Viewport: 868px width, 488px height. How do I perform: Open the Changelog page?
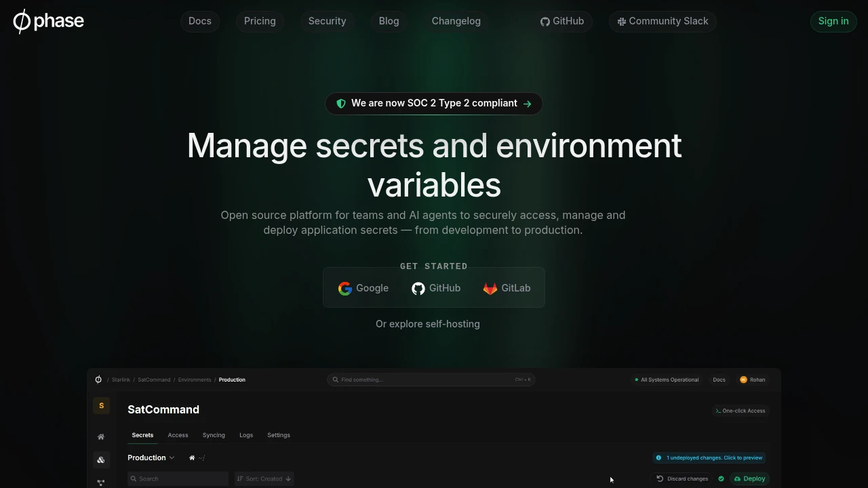[x=456, y=21]
